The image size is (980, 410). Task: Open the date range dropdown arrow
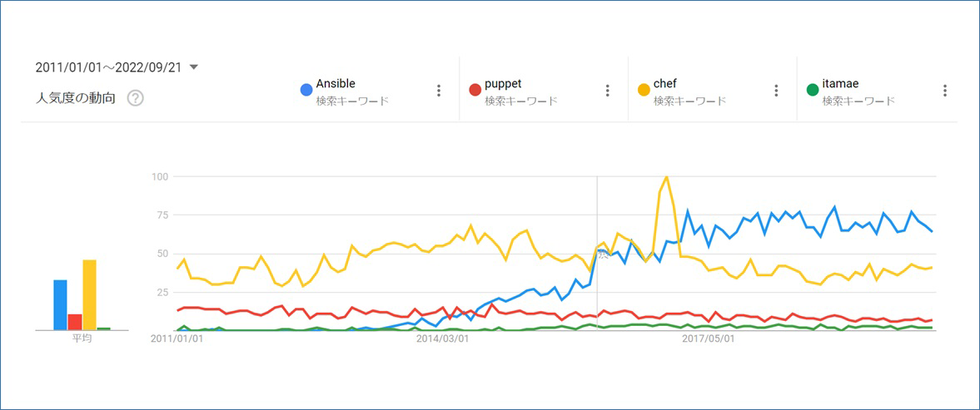[194, 67]
